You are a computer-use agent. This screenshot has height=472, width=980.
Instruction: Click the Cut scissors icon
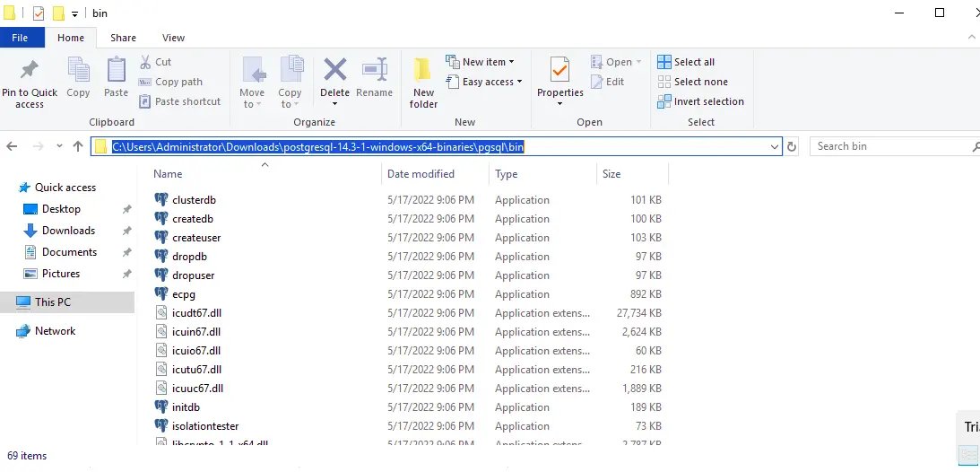145,62
